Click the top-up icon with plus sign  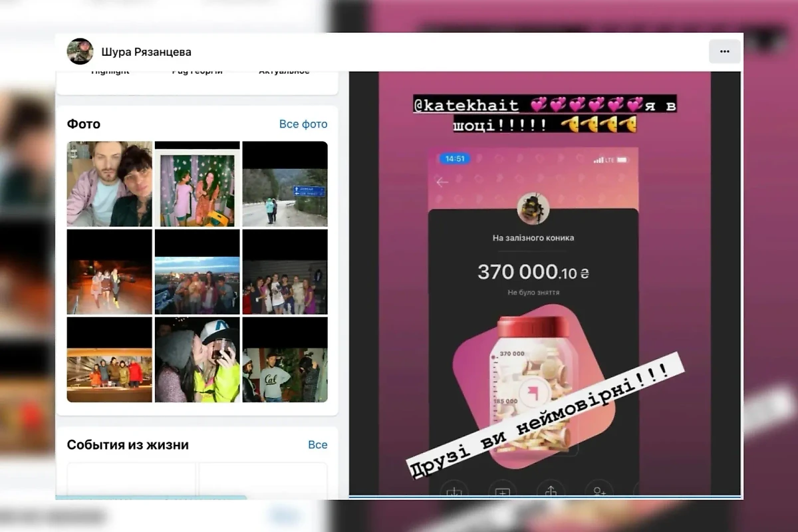(502, 491)
